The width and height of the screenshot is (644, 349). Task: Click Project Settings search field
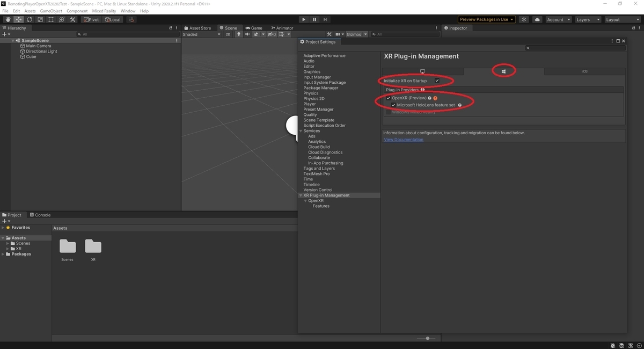click(575, 48)
